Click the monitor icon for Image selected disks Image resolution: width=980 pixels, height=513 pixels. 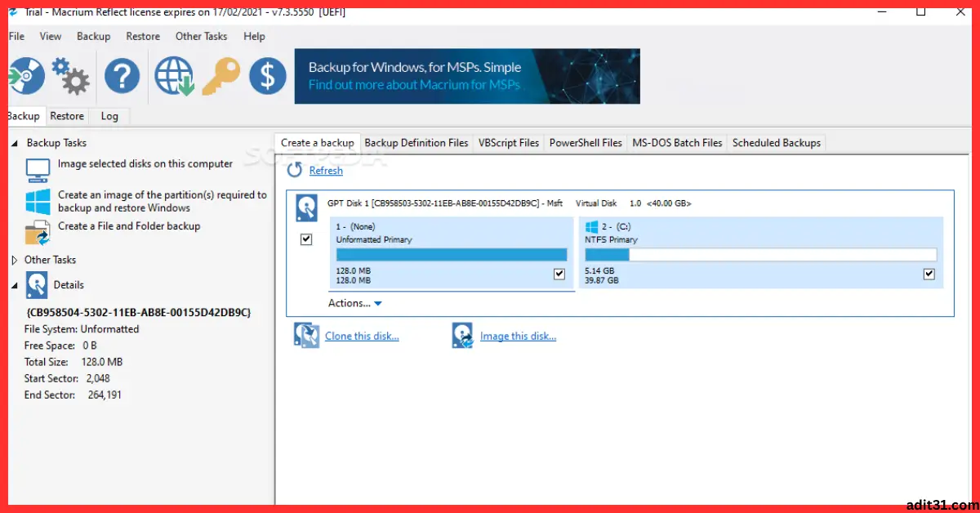coord(38,171)
